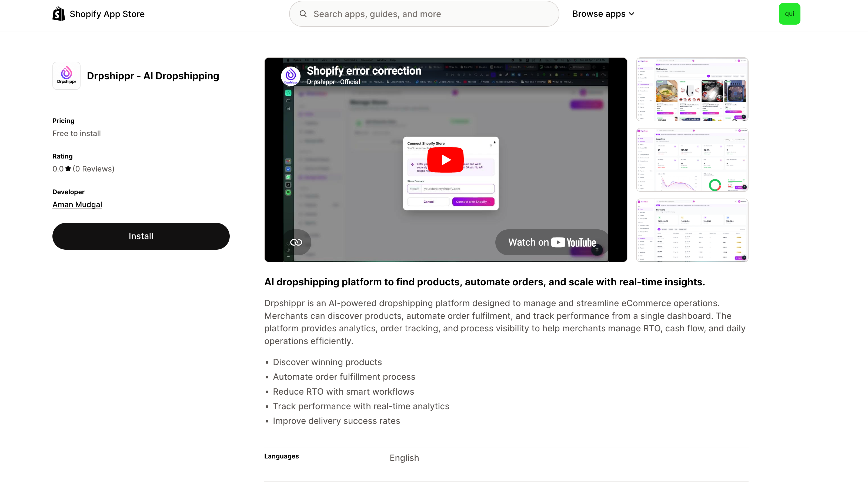This screenshot has height=482, width=868.
Task: Click the (0 Reviews) text
Action: pyautogui.click(x=94, y=169)
